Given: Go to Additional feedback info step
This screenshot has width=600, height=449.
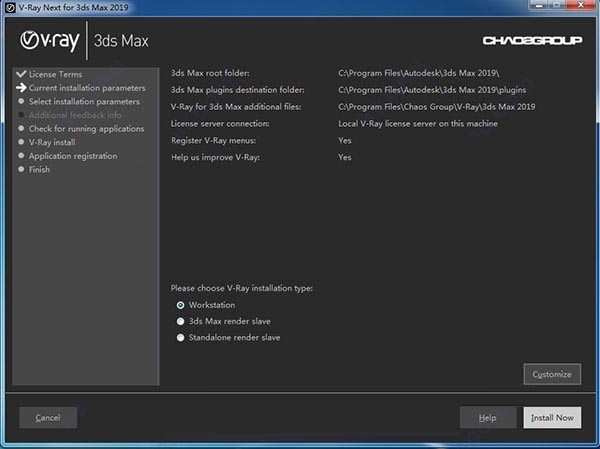Looking at the screenshot, I should click(x=75, y=115).
